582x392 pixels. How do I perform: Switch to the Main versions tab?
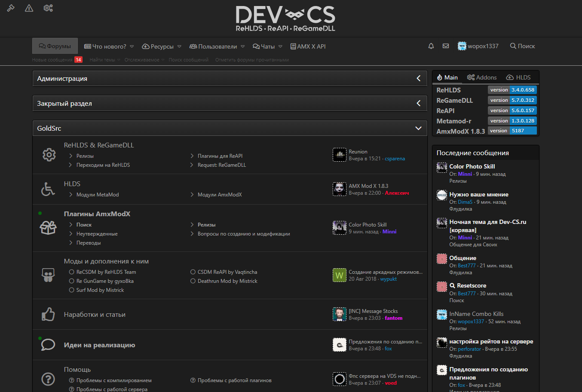coord(447,77)
